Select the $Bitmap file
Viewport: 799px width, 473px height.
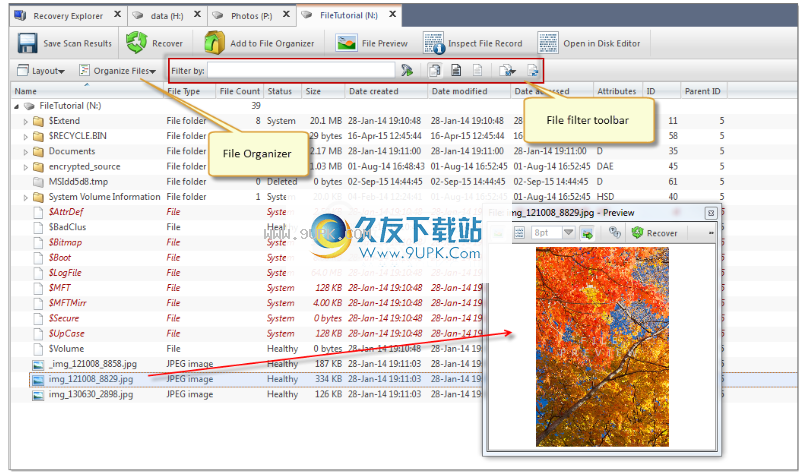(65, 243)
